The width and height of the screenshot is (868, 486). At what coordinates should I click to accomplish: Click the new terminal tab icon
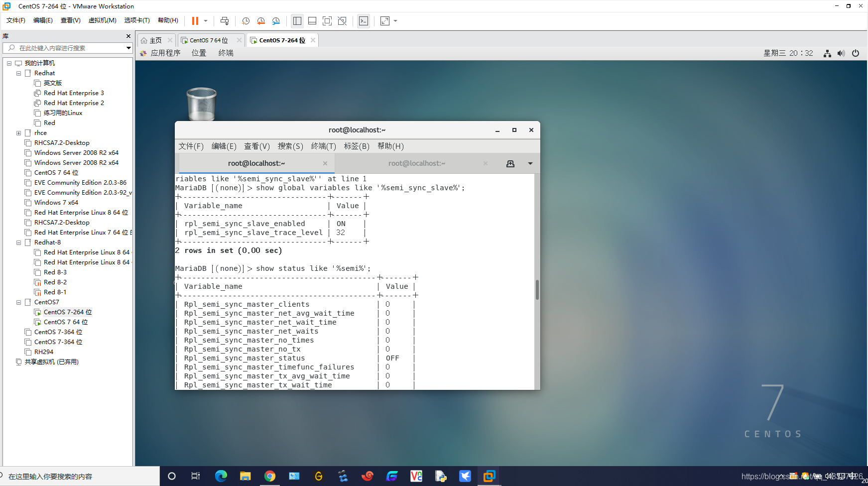point(510,163)
